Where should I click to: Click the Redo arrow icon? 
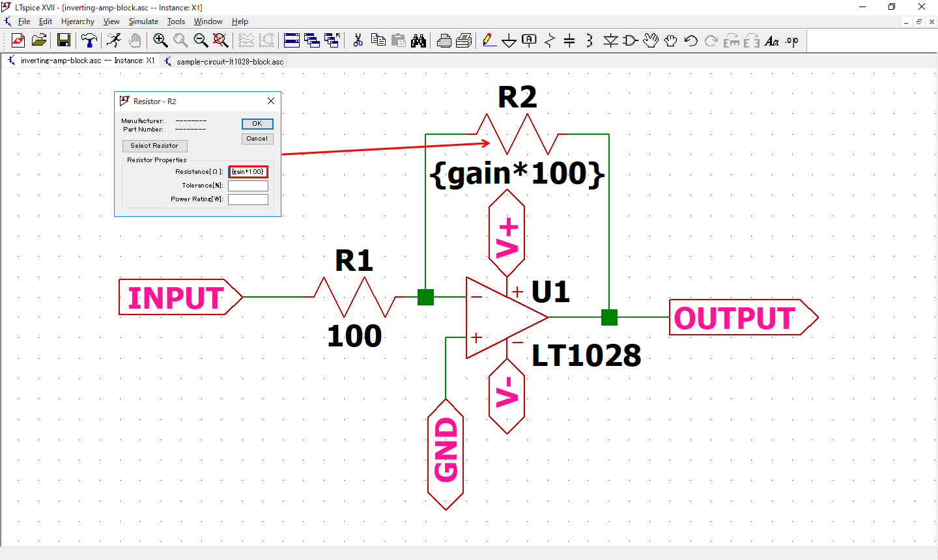coord(711,40)
